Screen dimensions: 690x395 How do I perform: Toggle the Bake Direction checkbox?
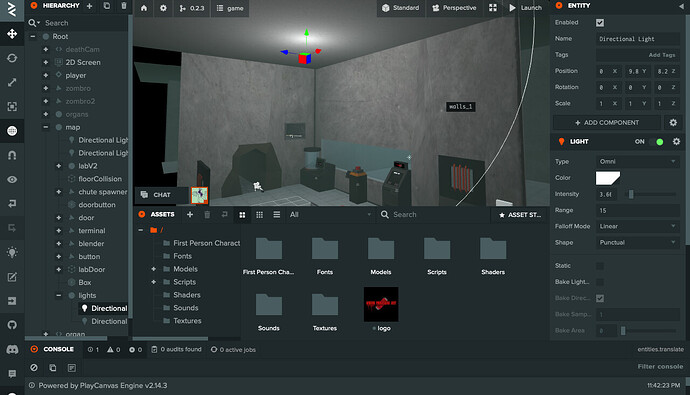point(600,298)
